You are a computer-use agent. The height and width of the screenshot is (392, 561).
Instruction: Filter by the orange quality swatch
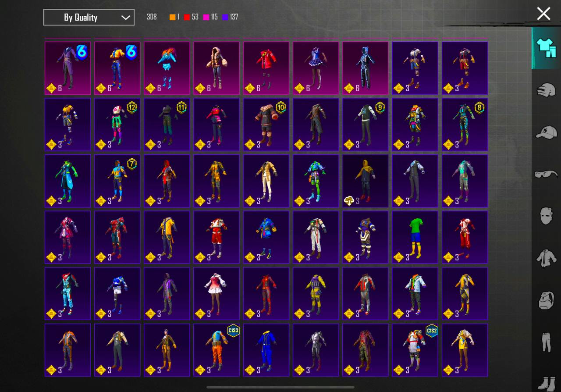tap(173, 17)
